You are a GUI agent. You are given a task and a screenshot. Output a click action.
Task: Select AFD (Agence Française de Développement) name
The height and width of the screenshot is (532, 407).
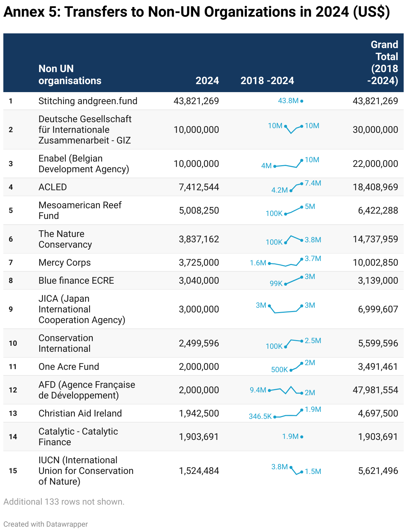click(87, 390)
